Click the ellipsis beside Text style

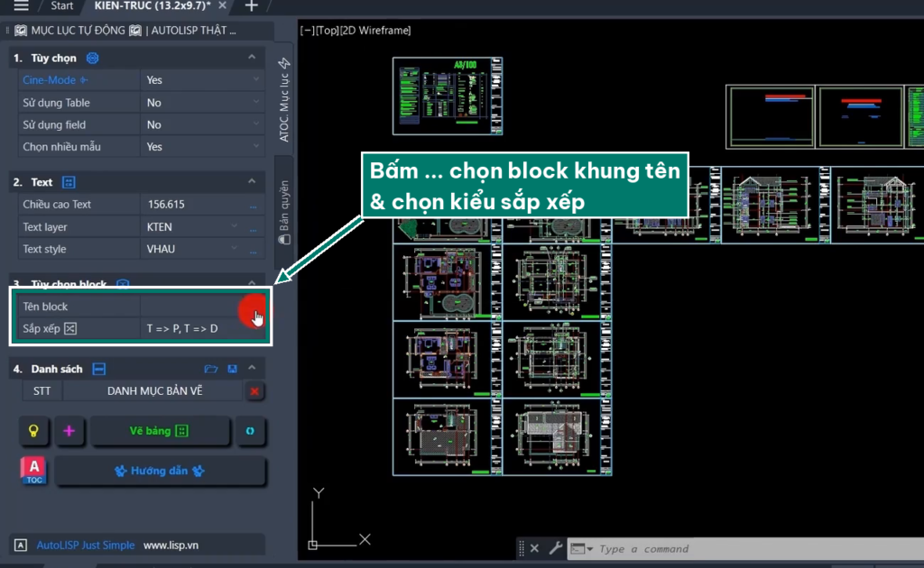pos(254,250)
